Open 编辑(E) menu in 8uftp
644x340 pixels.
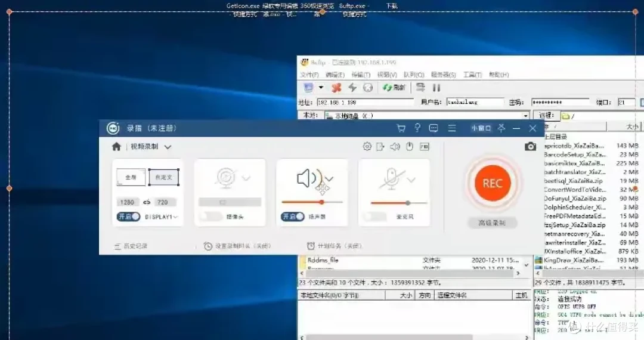click(x=335, y=75)
